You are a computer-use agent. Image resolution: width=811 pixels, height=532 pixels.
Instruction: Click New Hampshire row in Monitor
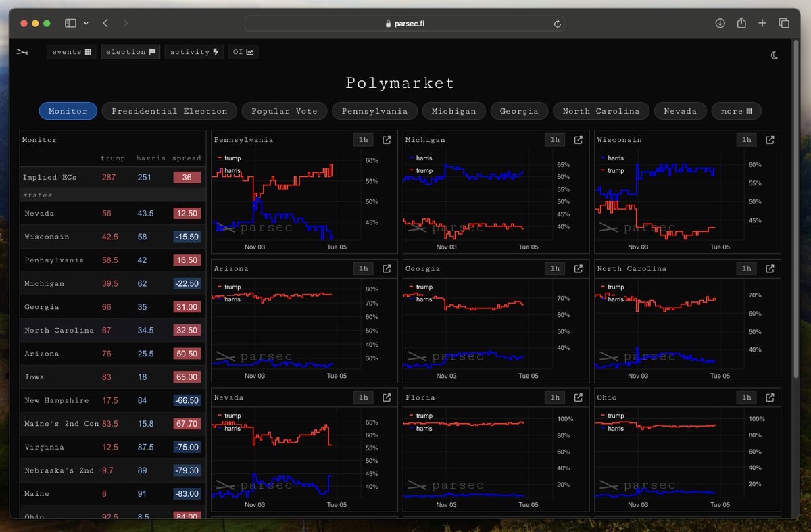[x=113, y=400]
